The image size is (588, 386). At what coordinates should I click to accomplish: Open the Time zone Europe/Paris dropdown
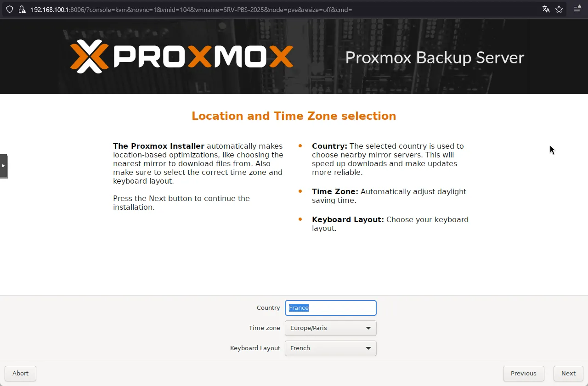coord(331,328)
